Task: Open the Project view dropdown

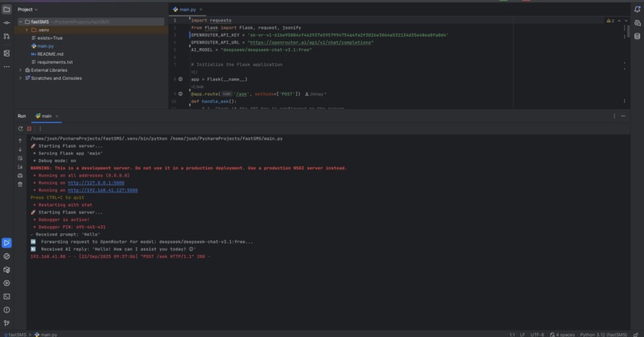Action: coord(27,10)
